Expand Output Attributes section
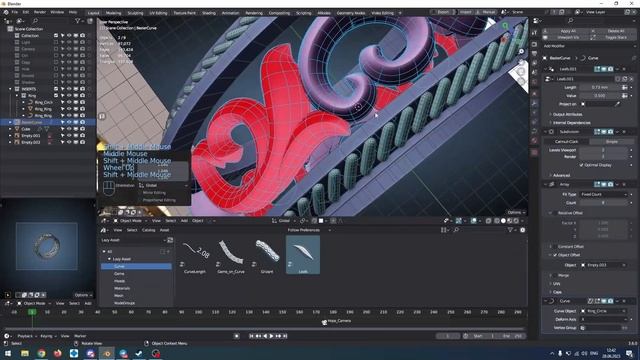Viewport: 640px width, 360px height. [567, 114]
